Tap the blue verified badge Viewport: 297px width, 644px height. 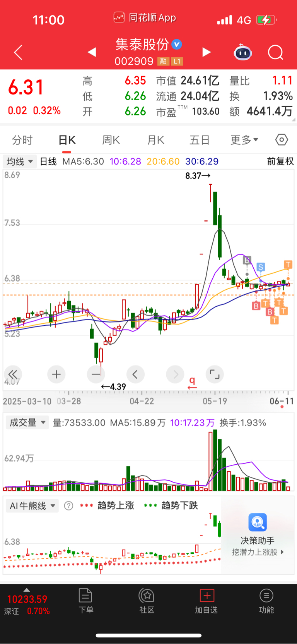click(177, 44)
